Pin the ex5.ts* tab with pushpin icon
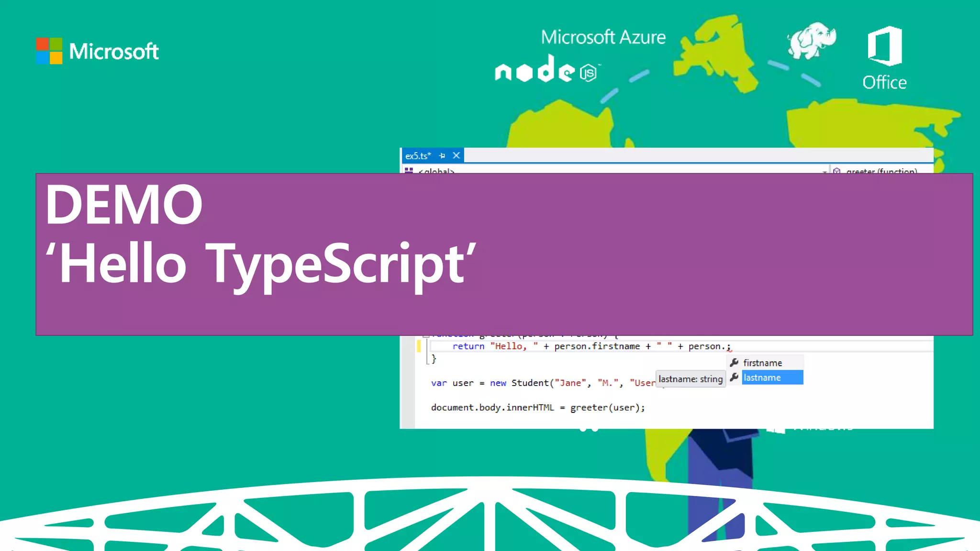The image size is (980, 551). (x=442, y=155)
